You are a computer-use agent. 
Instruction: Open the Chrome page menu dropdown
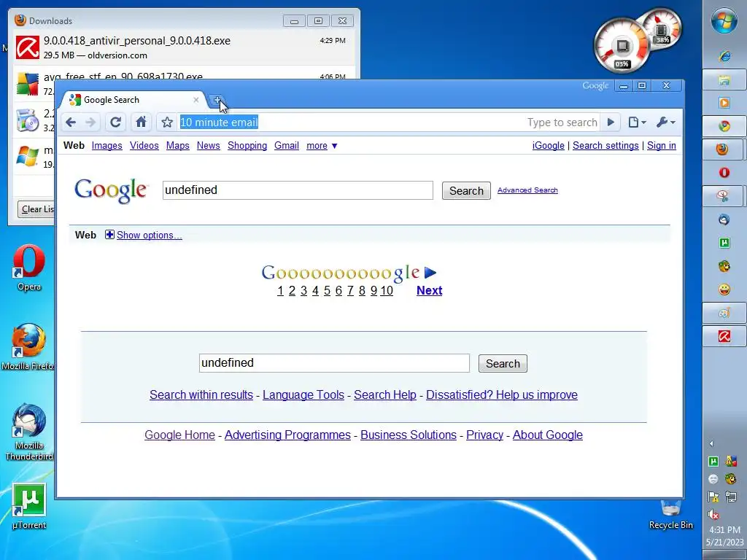(637, 122)
